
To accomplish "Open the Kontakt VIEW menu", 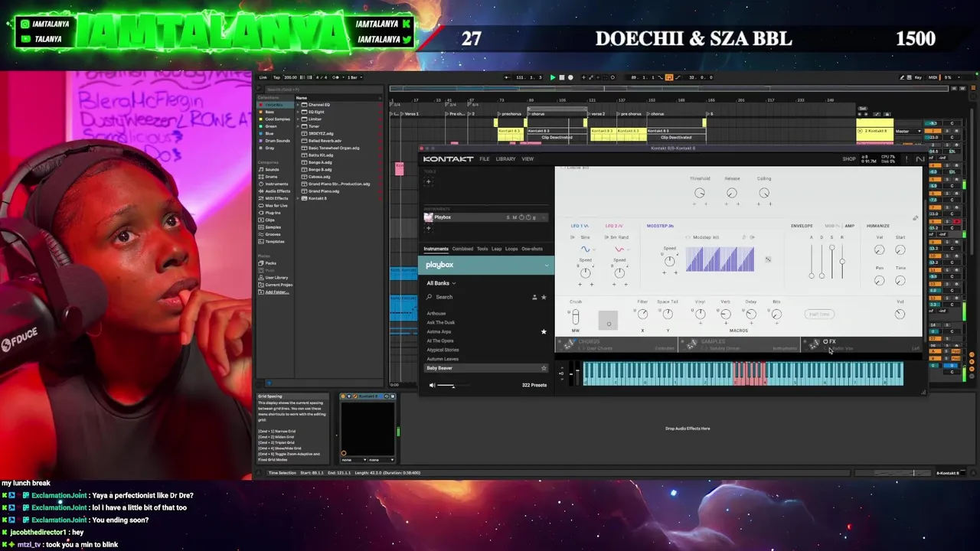I will point(528,159).
